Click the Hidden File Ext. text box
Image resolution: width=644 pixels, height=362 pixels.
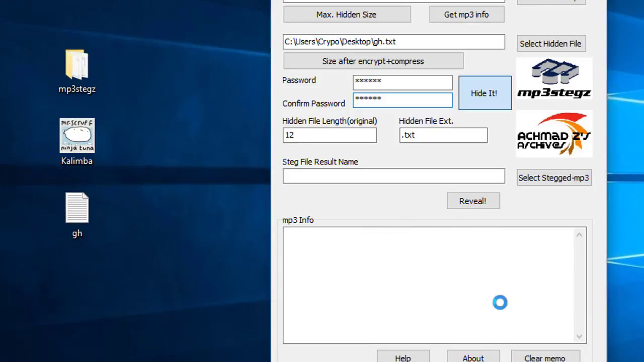click(x=443, y=135)
